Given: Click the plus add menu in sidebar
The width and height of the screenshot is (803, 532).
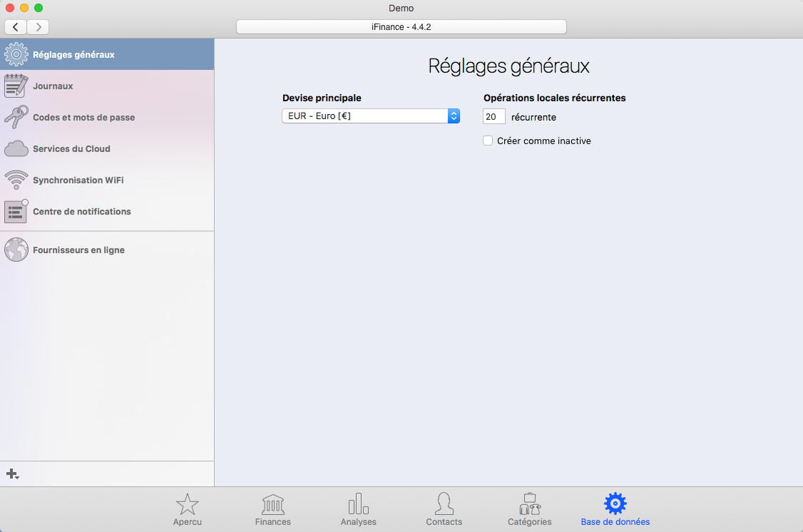Looking at the screenshot, I should pyautogui.click(x=12, y=474).
